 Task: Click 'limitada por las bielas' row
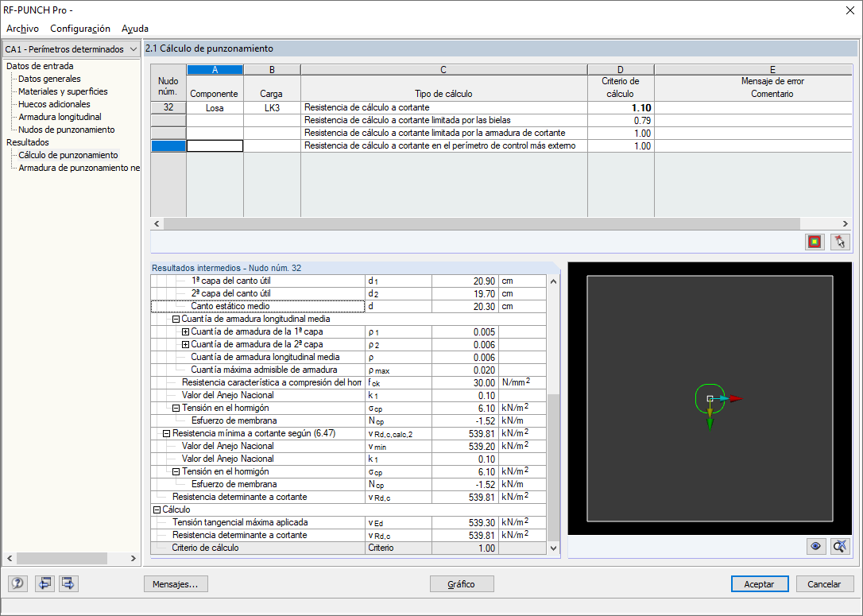[443, 120]
